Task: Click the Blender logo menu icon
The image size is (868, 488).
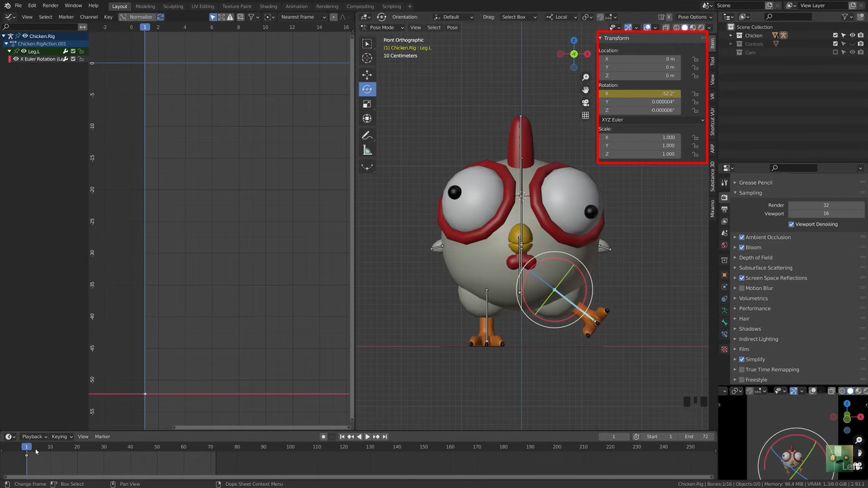Action: click(7, 5)
